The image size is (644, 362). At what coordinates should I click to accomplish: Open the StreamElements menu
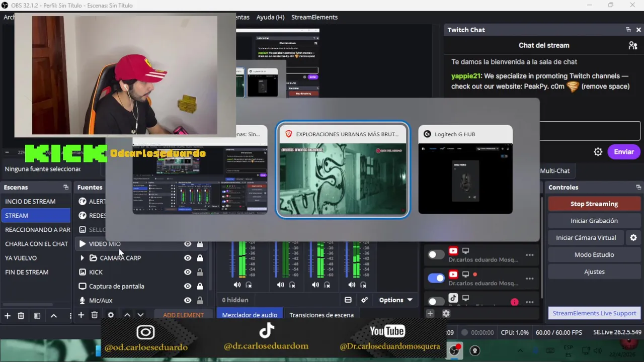click(314, 17)
